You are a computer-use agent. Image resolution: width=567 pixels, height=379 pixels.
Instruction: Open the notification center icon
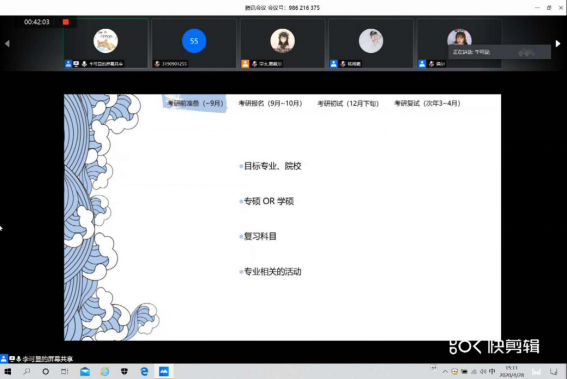(x=553, y=371)
